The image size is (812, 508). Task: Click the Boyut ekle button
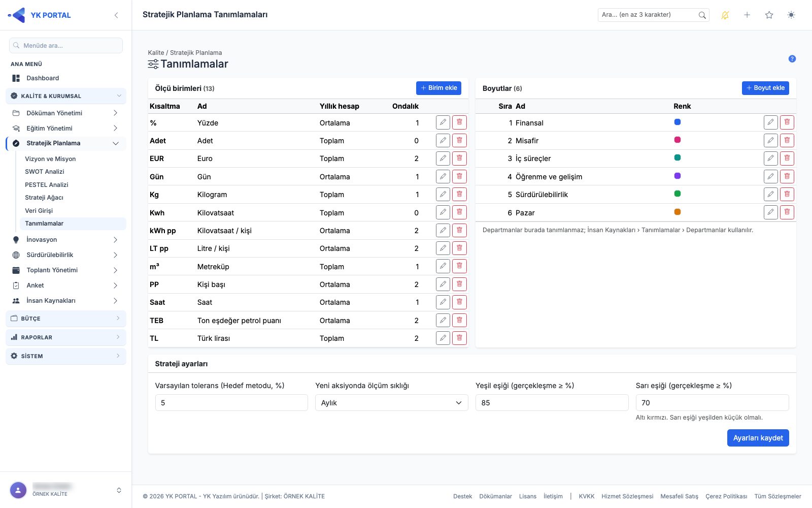point(765,88)
